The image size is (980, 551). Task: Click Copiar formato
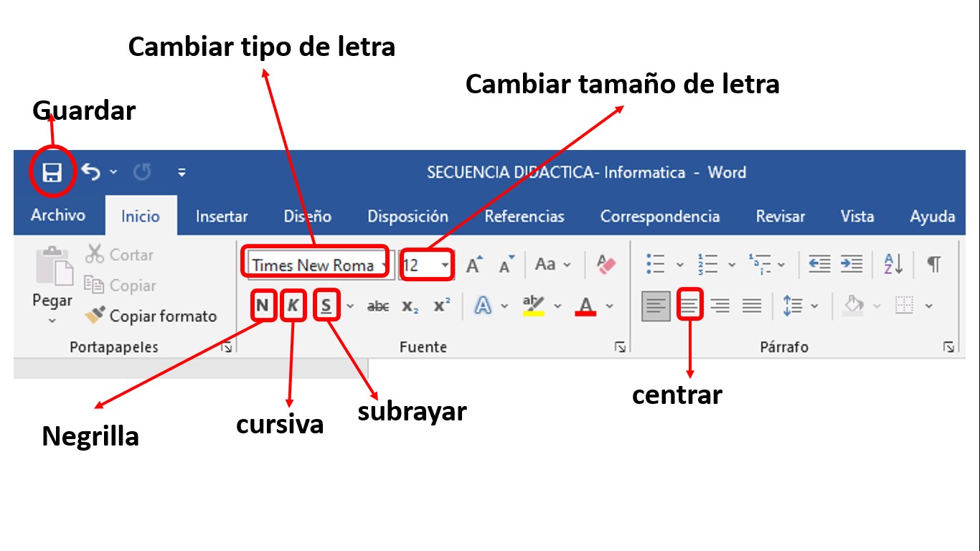[x=151, y=316]
